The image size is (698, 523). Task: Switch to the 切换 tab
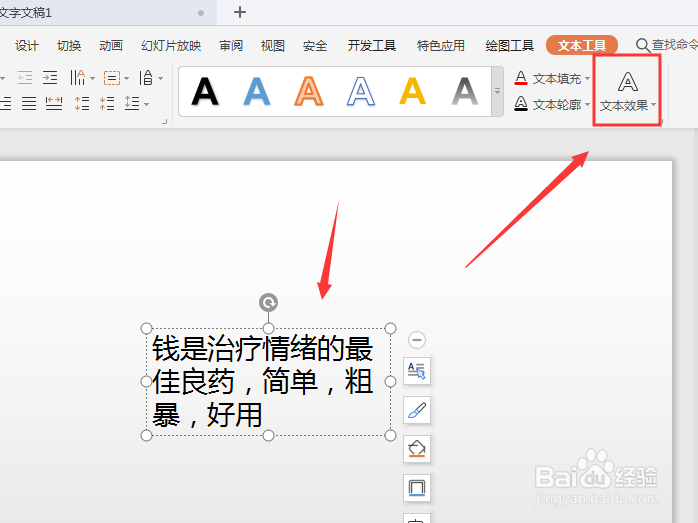(x=69, y=45)
